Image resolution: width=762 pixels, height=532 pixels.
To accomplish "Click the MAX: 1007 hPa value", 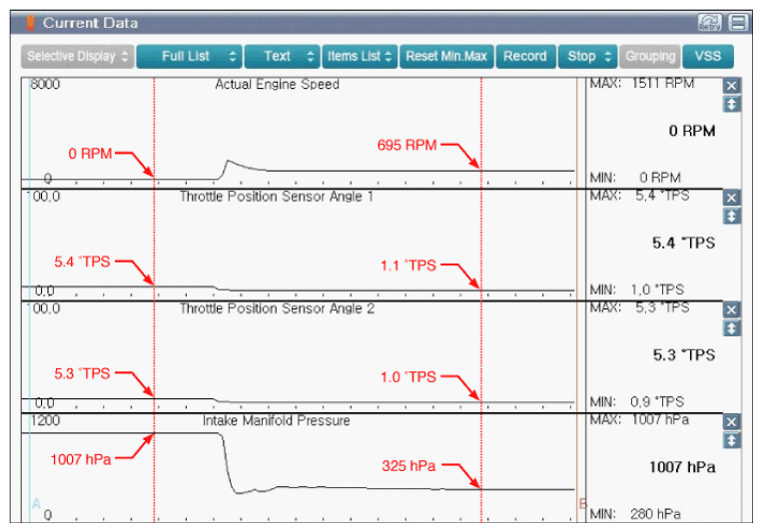I will pyautogui.click(x=639, y=419).
